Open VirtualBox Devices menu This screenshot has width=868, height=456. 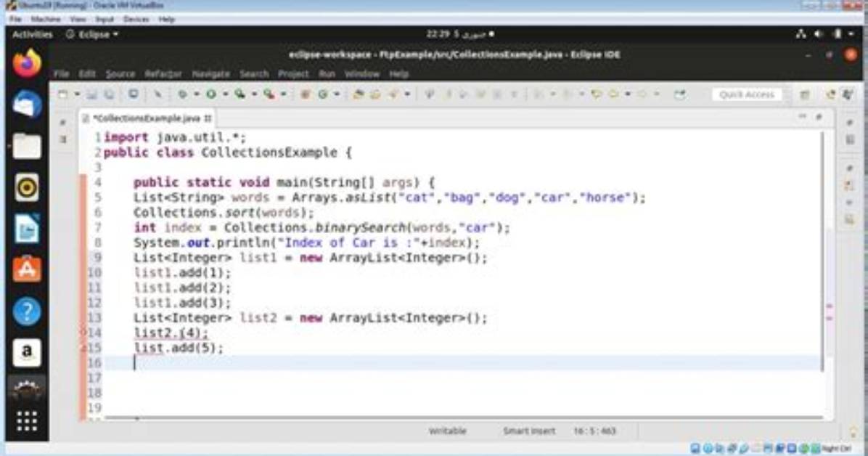pos(136,20)
